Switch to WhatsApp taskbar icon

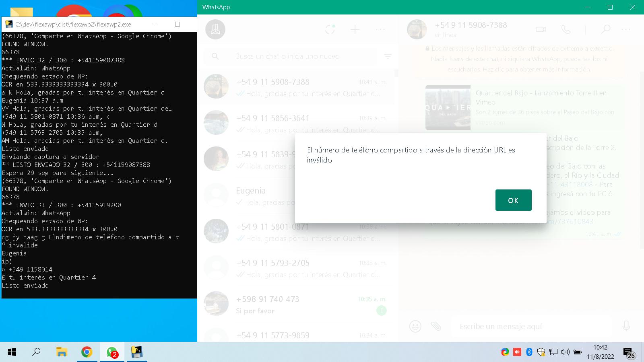tap(112, 352)
